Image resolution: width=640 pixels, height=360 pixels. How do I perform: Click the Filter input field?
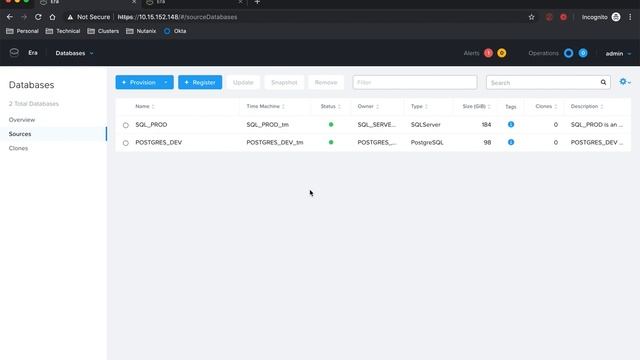415,82
